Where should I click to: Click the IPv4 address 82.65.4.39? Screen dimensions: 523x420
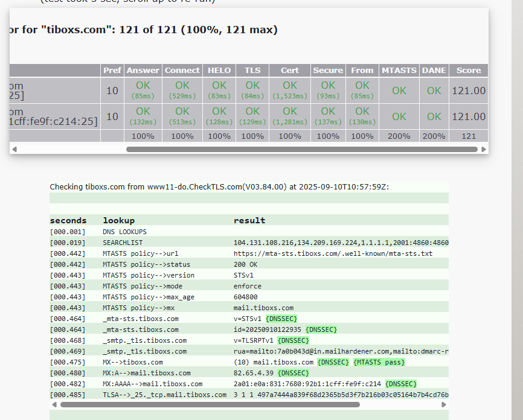tap(254, 373)
